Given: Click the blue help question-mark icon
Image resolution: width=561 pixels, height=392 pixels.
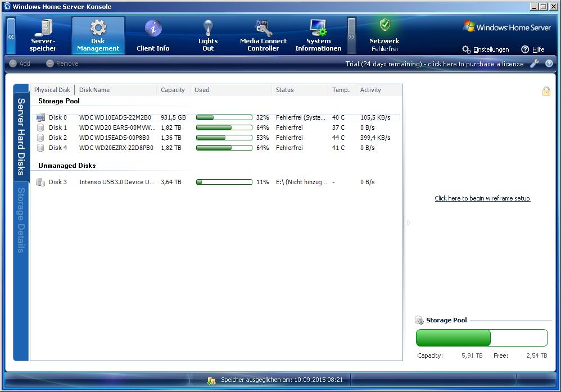Looking at the screenshot, I should pos(549,63).
